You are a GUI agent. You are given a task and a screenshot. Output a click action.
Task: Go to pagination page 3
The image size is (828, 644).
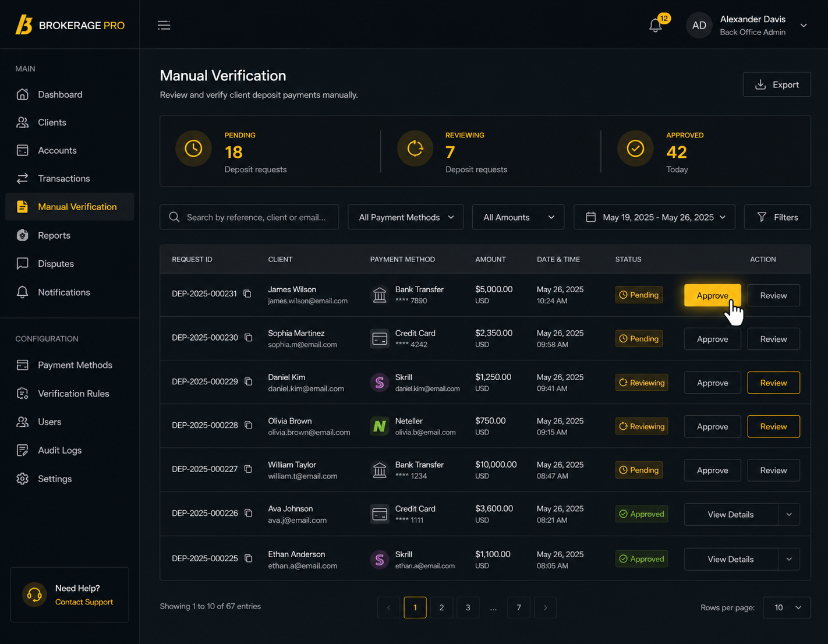468,607
